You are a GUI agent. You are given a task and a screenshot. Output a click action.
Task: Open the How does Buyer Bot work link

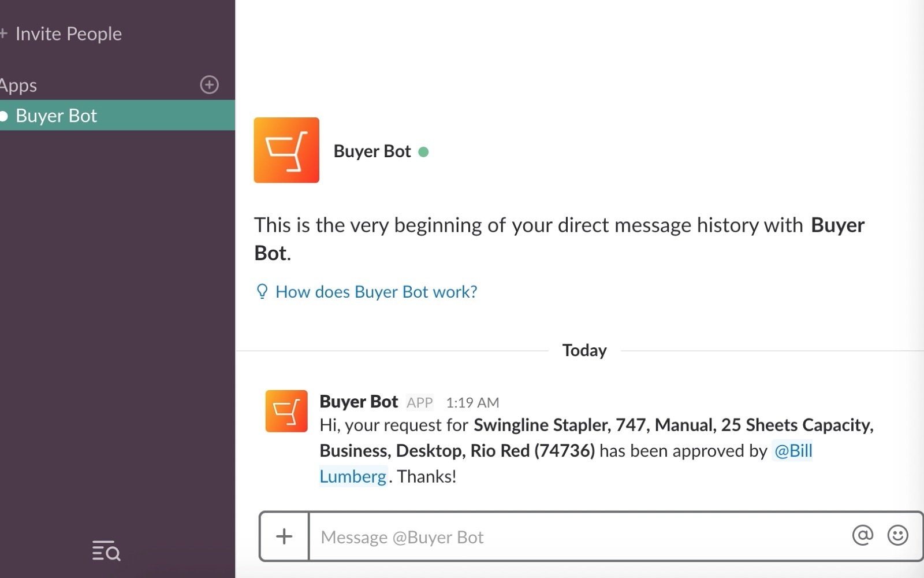click(x=376, y=292)
